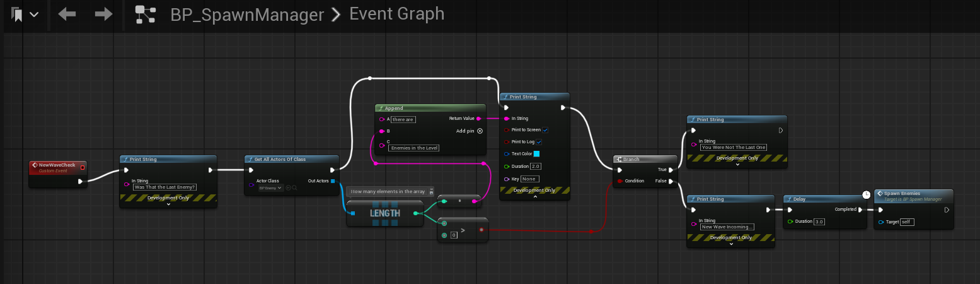
Task: Click the Append B input pin
Action: (x=382, y=131)
